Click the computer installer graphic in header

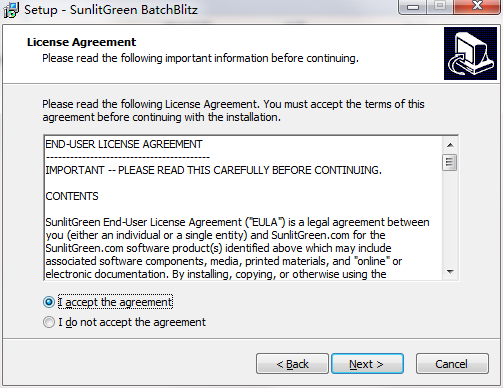(x=470, y=54)
